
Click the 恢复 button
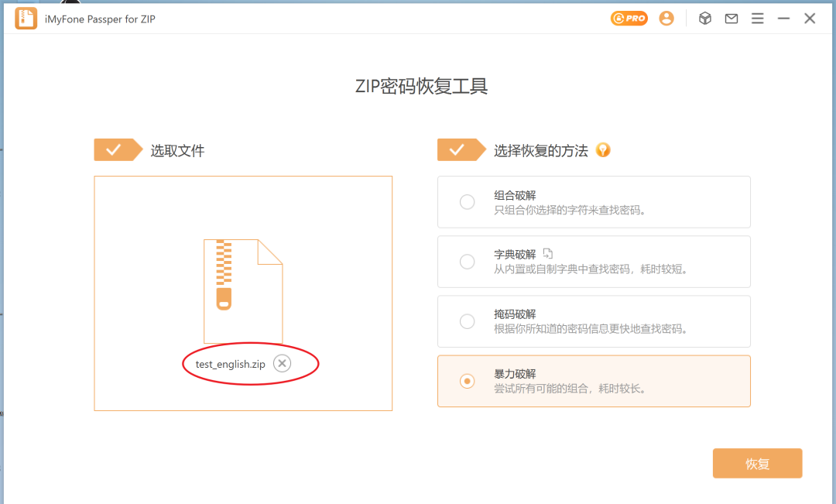point(757,464)
